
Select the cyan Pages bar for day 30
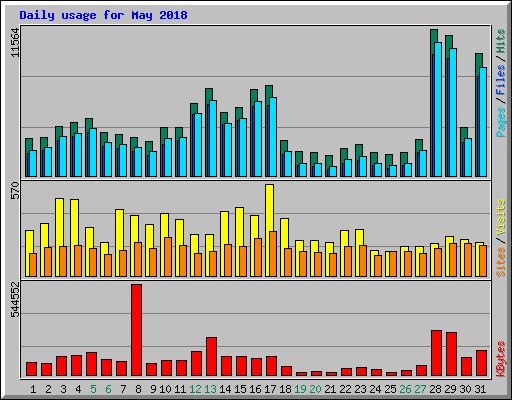click(x=468, y=157)
